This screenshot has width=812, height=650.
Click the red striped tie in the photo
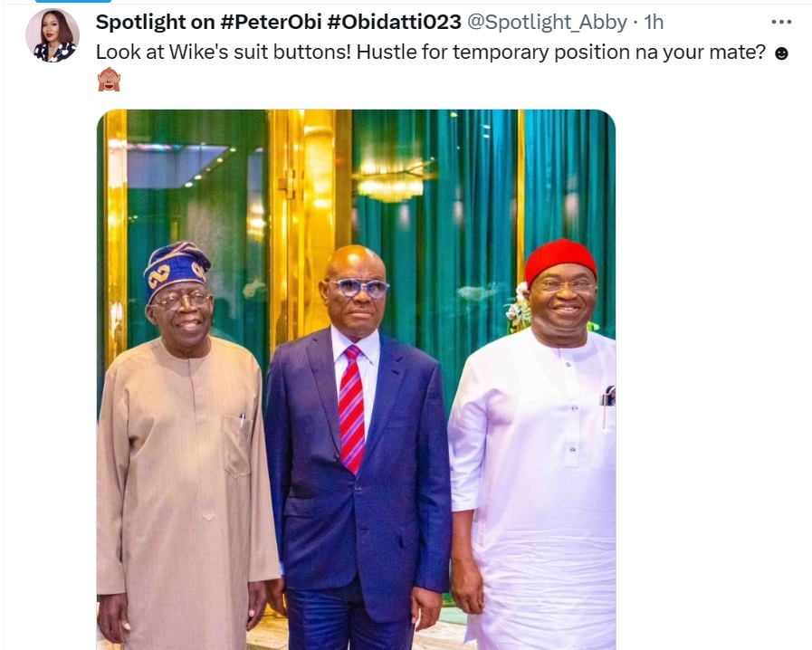click(x=351, y=407)
